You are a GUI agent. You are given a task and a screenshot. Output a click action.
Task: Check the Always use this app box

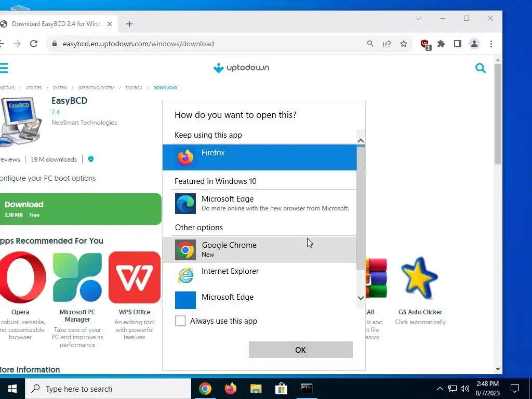click(180, 321)
